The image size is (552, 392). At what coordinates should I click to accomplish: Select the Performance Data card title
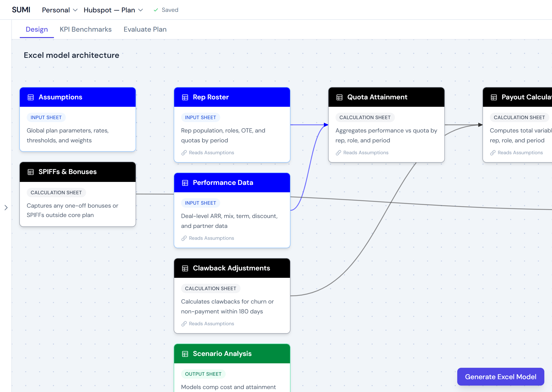[x=223, y=183]
